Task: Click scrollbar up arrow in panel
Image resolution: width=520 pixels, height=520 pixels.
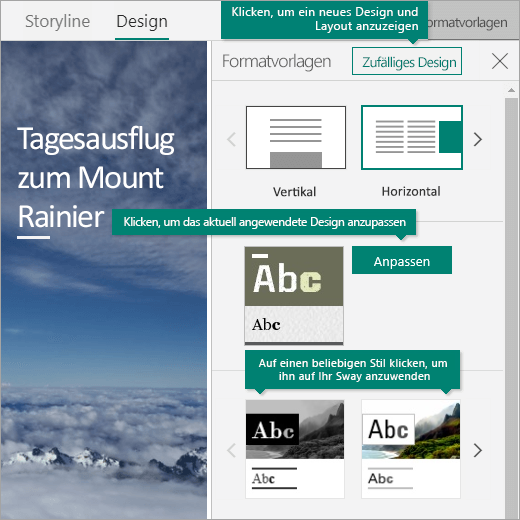Action: coord(511,90)
